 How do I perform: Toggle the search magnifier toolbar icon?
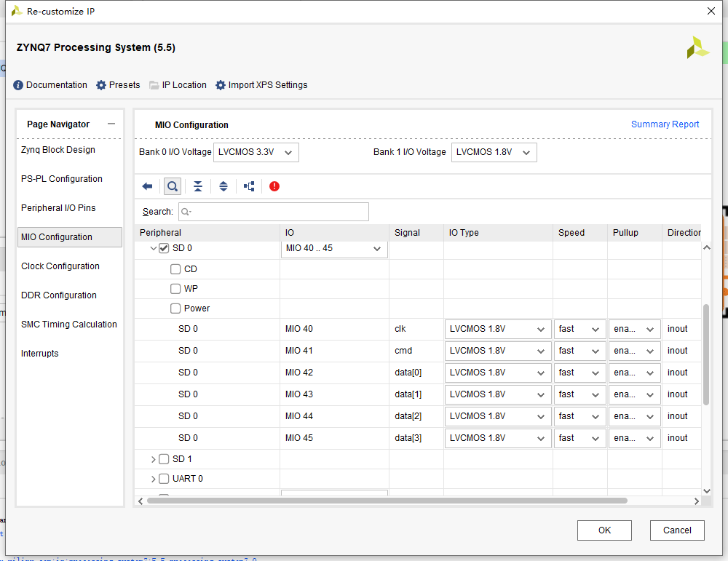click(173, 186)
